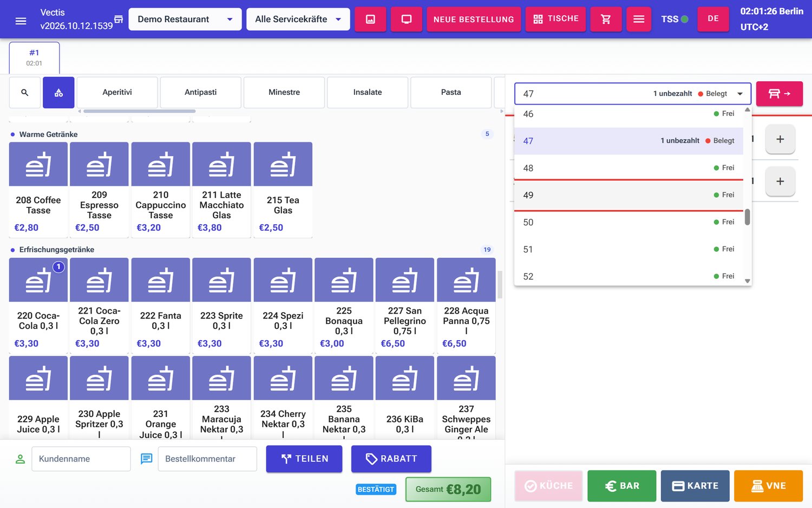The width and height of the screenshot is (812, 508).
Task: Click the customer person icon
Action: [x=20, y=459]
